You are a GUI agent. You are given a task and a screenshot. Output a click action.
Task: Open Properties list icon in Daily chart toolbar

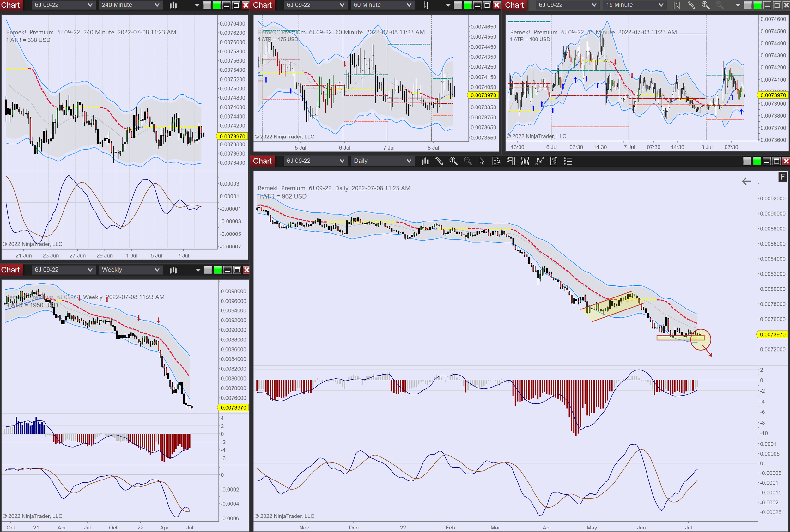[568, 161]
